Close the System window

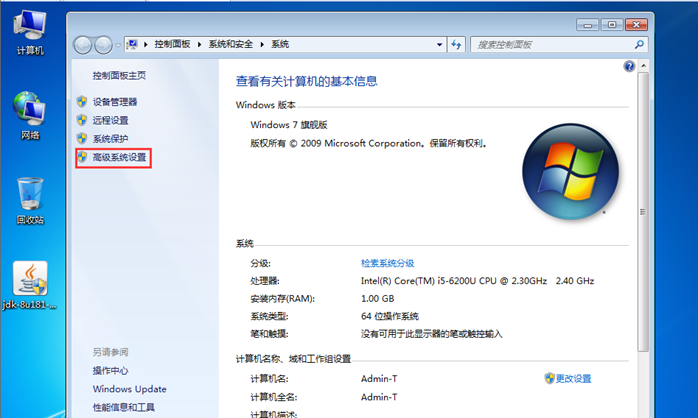[636, 24]
